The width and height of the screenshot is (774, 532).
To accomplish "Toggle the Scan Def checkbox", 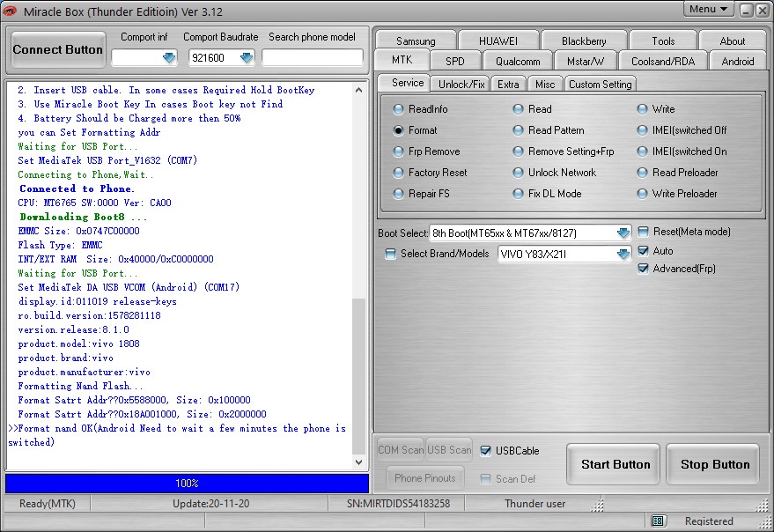I will (x=486, y=478).
